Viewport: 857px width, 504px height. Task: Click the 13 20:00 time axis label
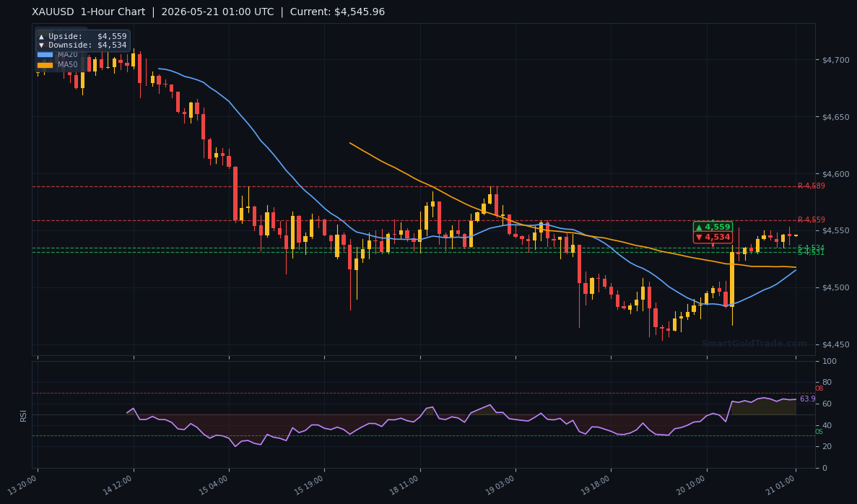coord(22,485)
